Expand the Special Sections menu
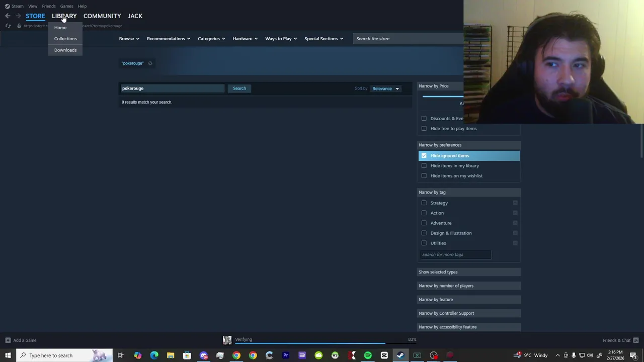 [x=324, y=39]
